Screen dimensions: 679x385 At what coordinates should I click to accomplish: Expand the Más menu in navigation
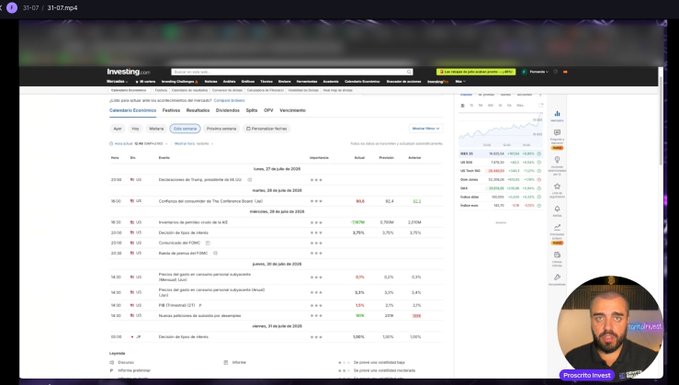coord(460,81)
